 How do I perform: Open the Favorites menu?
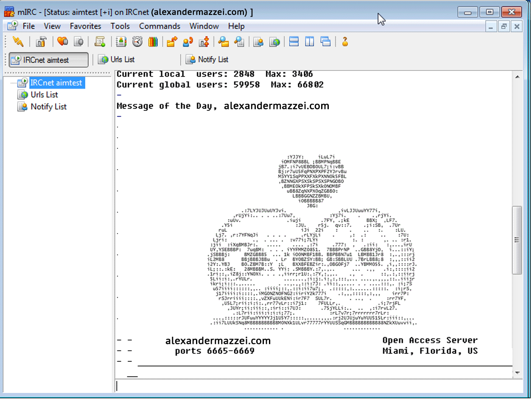pos(86,26)
